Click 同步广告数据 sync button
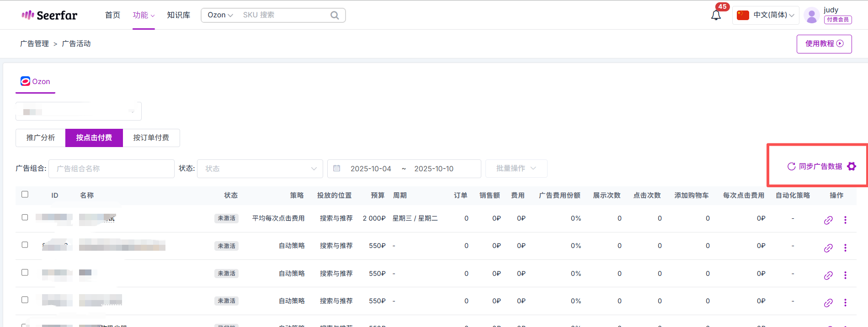The height and width of the screenshot is (327, 868). pos(815,166)
